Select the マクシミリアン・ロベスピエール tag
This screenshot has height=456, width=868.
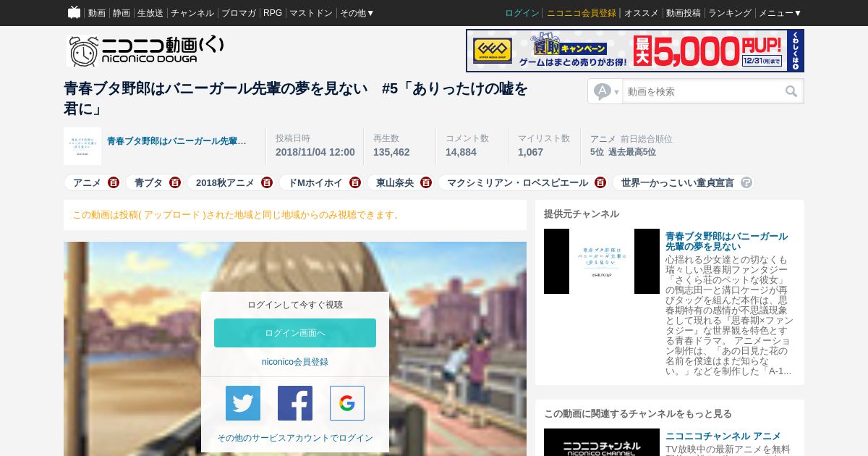pyautogui.click(x=517, y=182)
